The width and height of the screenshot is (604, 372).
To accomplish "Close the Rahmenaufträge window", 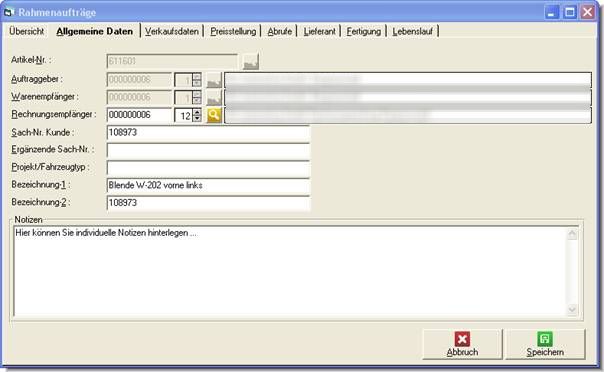I will tap(588, 12).
